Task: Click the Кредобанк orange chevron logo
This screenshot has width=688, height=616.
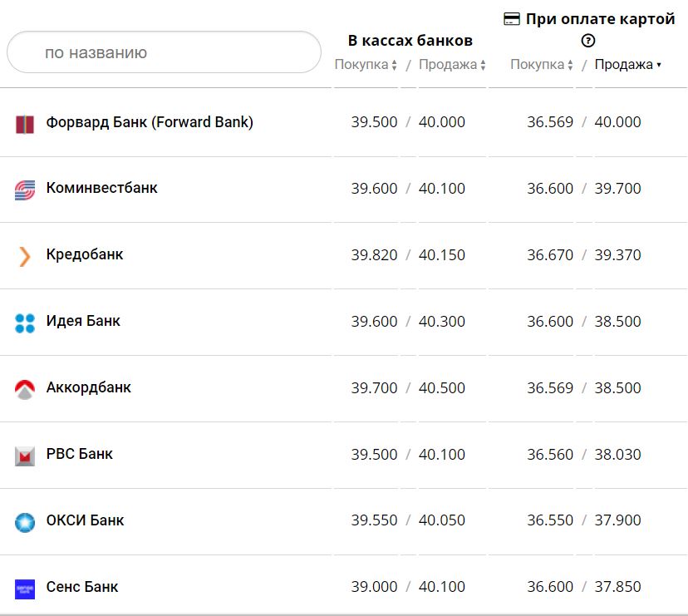Action: point(25,256)
